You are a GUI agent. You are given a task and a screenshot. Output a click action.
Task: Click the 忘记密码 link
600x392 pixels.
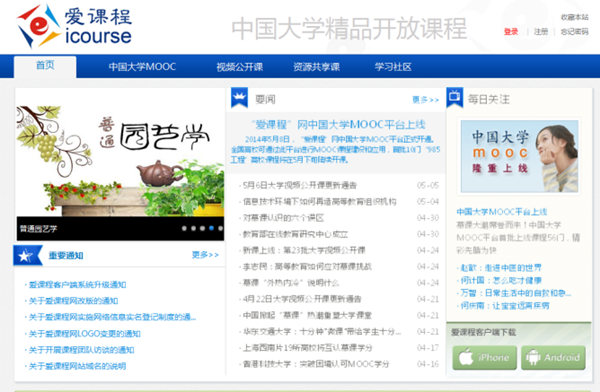[575, 32]
